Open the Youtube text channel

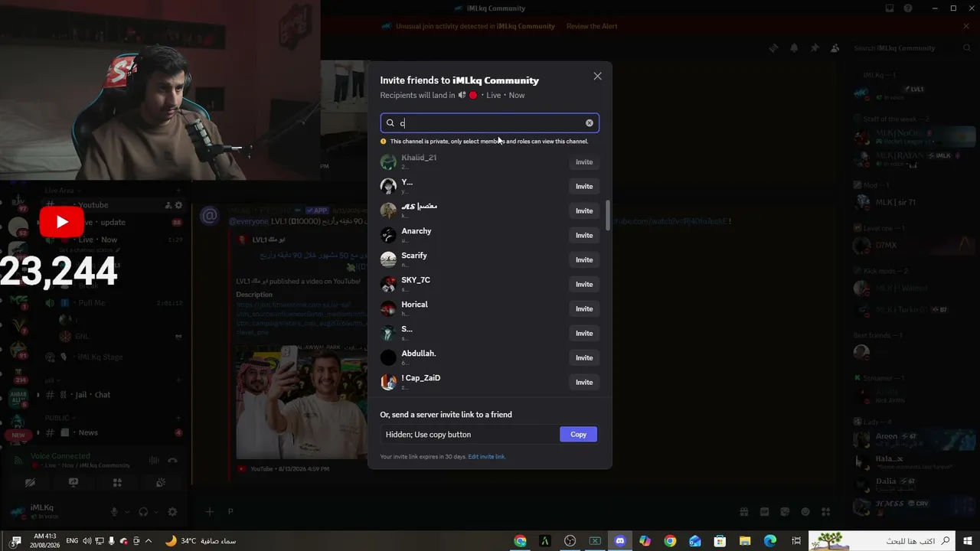pyautogui.click(x=113, y=205)
